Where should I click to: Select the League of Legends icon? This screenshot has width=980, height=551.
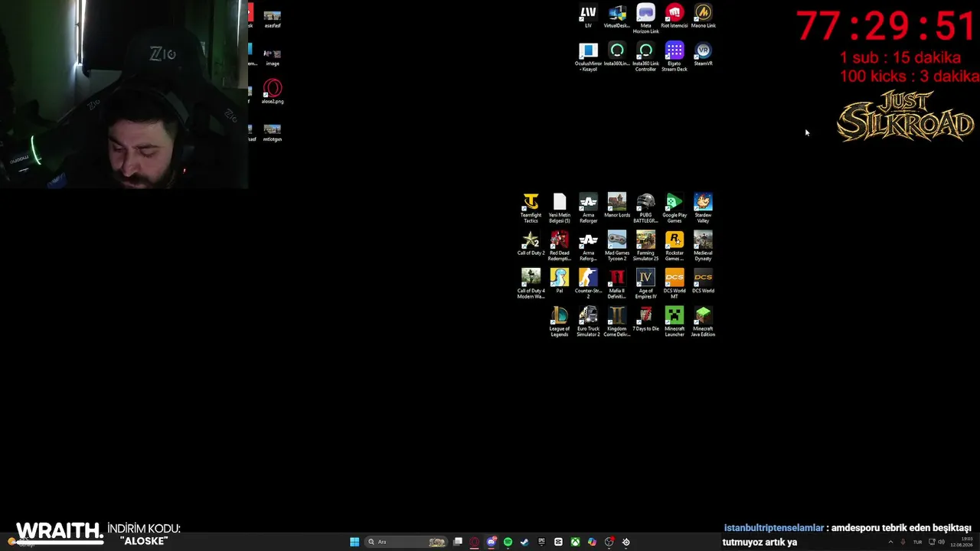pos(560,322)
